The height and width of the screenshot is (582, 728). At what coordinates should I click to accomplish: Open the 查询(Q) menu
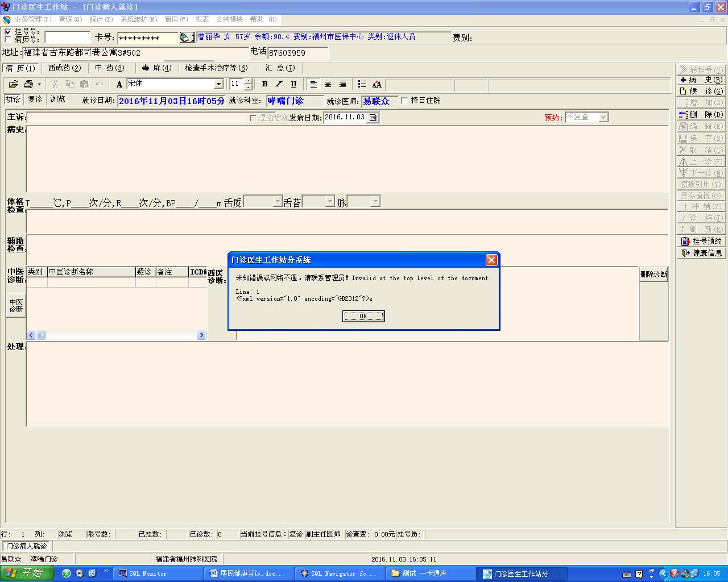[x=71, y=19]
